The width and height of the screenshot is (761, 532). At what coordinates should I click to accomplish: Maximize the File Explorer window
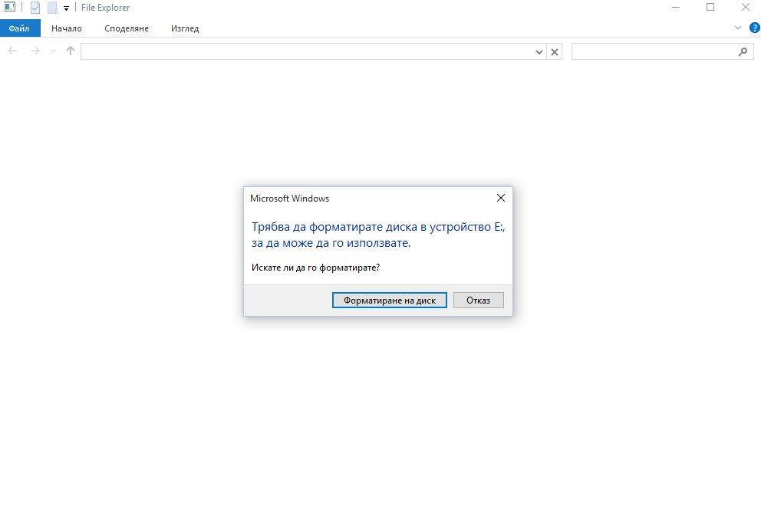point(710,7)
